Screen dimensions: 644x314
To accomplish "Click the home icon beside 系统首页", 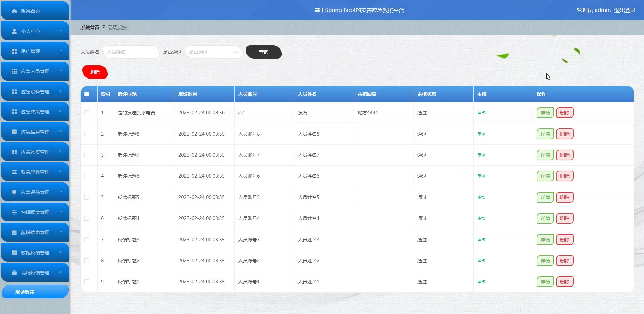I will pyautogui.click(x=14, y=11).
